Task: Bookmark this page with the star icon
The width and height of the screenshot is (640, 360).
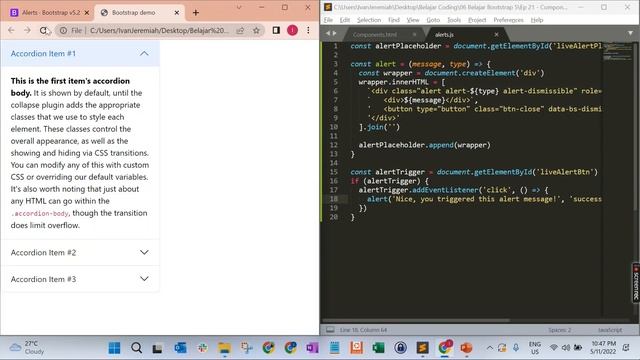Action: coord(256,30)
